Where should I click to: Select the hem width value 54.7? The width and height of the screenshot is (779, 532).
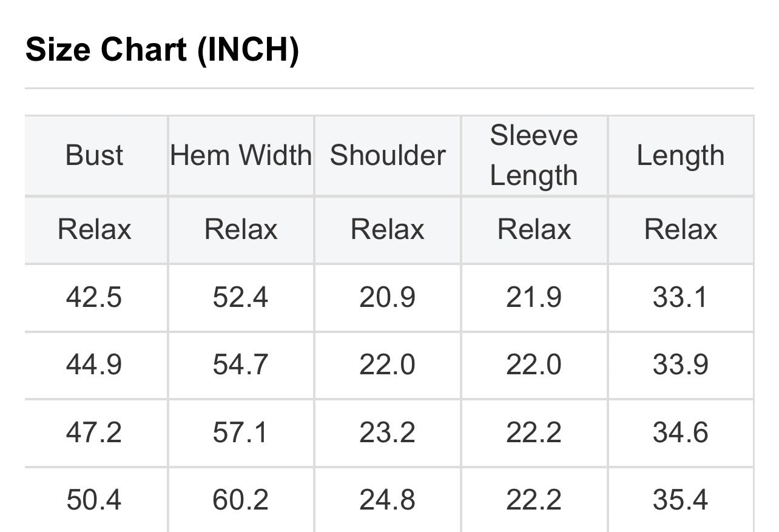[x=240, y=365]
